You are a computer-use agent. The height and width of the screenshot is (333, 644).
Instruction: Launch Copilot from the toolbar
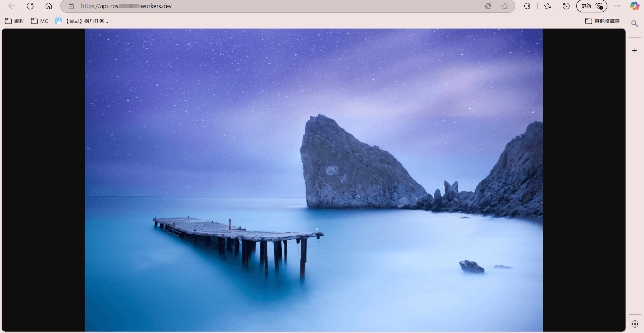click(x=635, y=6)
